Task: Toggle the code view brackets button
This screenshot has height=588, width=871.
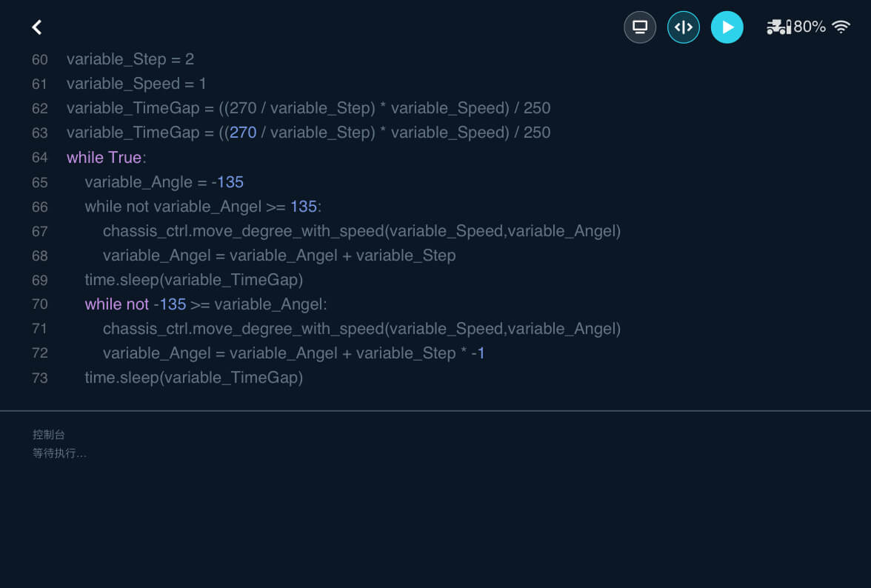Action: point(684,27)
